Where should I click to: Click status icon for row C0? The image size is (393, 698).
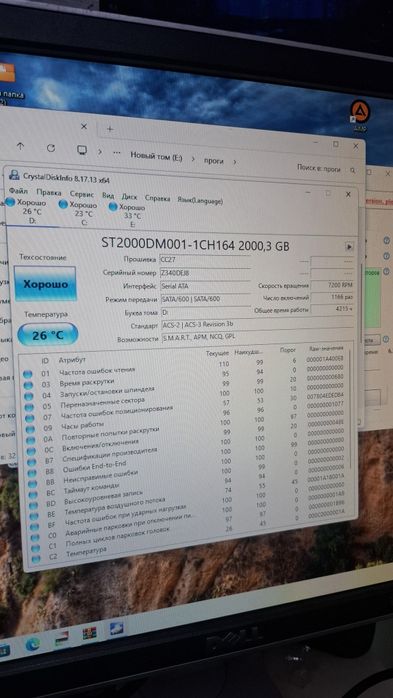tap(35, 537)
